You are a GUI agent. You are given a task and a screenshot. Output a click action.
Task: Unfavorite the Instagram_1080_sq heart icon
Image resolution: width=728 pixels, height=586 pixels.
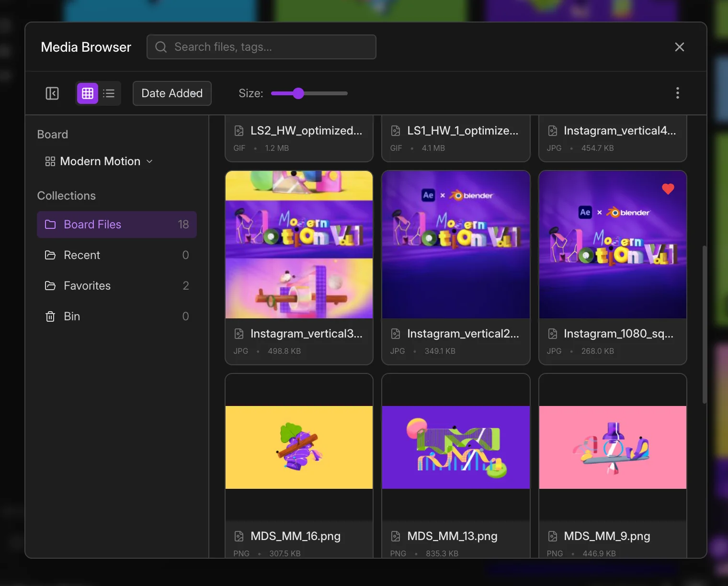coord(668,189)
